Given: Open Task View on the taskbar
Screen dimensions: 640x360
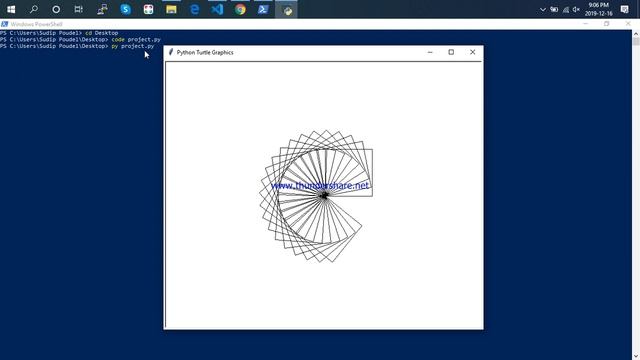Looking at the screenshot, I should (x=78, y=9).
